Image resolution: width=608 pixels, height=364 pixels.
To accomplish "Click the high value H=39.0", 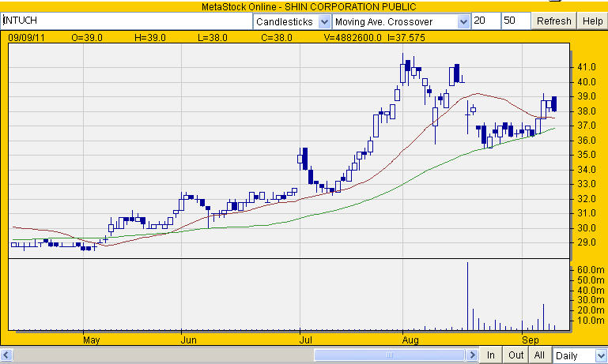I will [150, 38].
